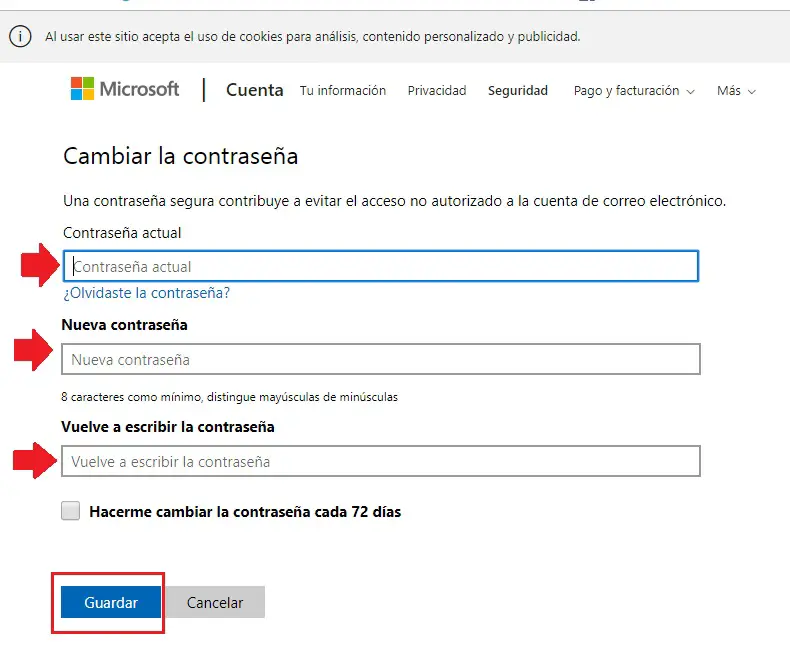Go to the Privacidad tab
The width and height of the screenshot is (790, 658).
tap(437, 91)
